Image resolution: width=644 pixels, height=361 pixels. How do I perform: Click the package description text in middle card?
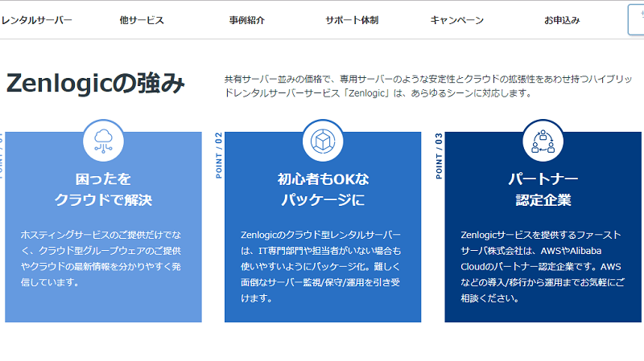click(322, 266)
